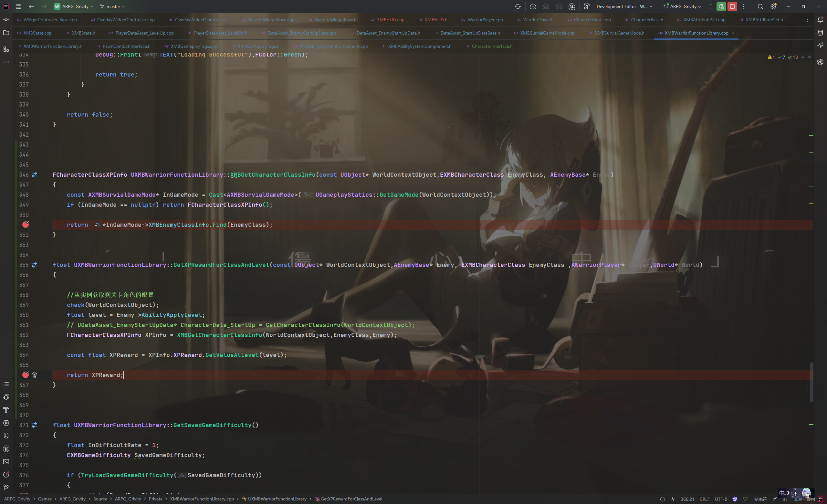The width and height of the screenshot is (827, 504).
Task: Open notifications bell panel
Action: tap(820, 20)
